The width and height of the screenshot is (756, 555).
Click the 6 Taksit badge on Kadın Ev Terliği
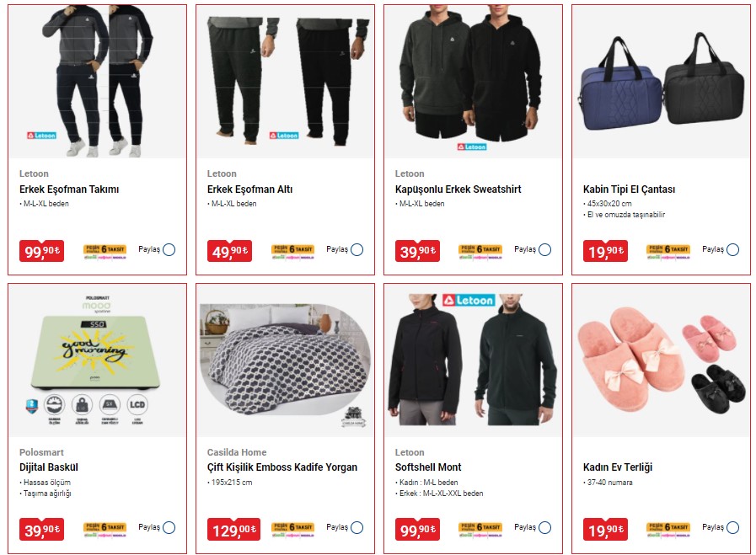click(x=668, y=530)
